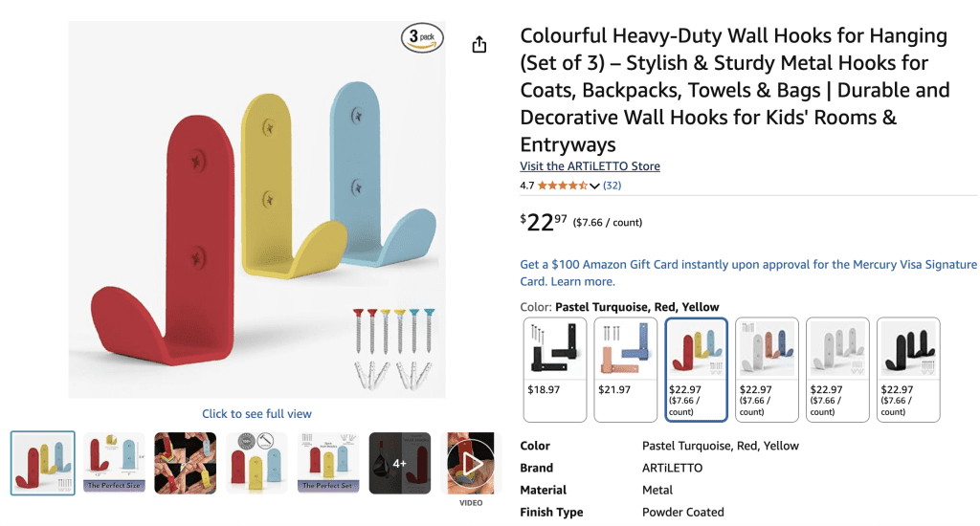980x526 pixels.
Task: Open the Mercury Visa gift card offer link
Action: (748, 273)
